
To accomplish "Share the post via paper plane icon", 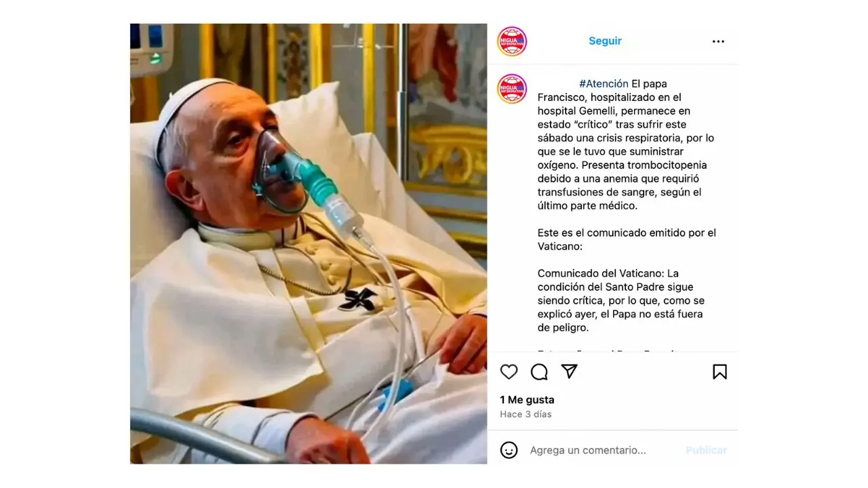I will click(570, 371).
